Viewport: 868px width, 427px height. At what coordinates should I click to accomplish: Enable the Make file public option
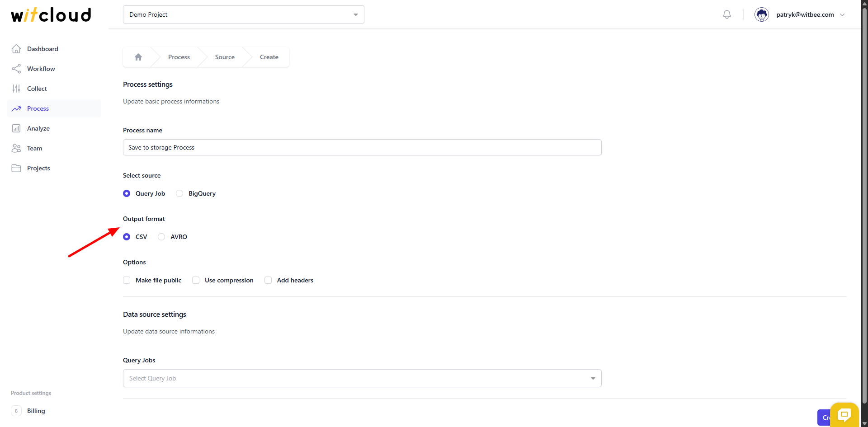(127, 280)
